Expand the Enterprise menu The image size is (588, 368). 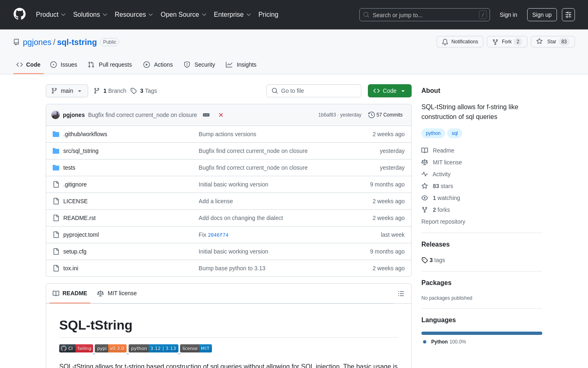[x=232, y=15]
